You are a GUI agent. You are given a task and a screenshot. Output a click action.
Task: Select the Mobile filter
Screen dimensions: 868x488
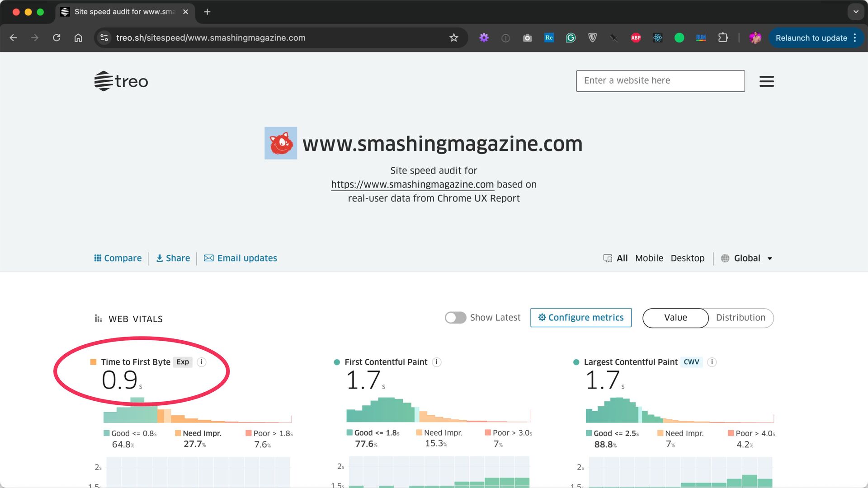(x=649, y=258)
